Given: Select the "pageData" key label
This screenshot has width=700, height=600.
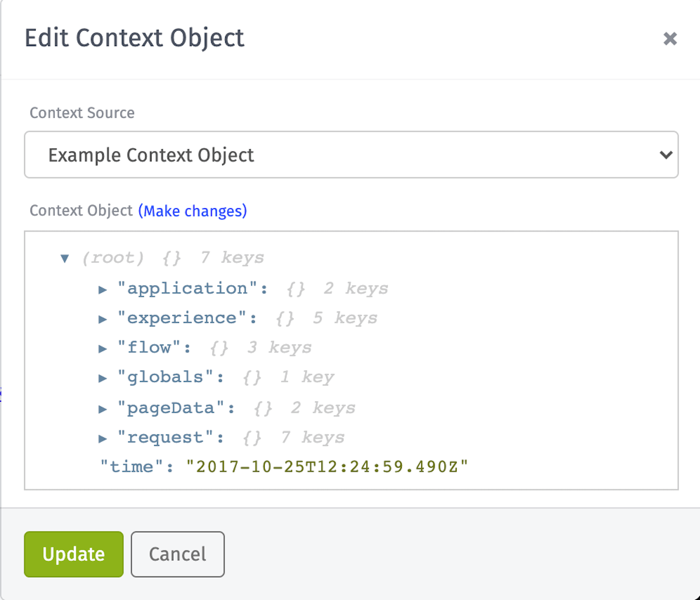Looking at the screenshot, I should (x=171, y=408).
